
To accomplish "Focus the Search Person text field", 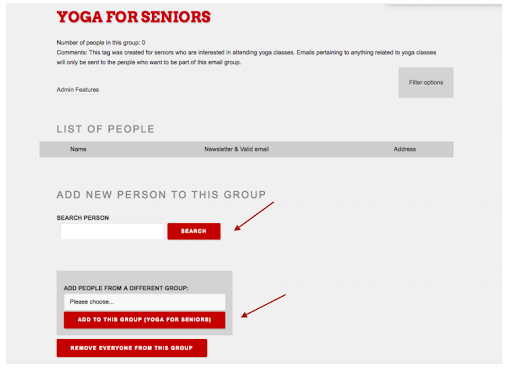I will [112, 231].
